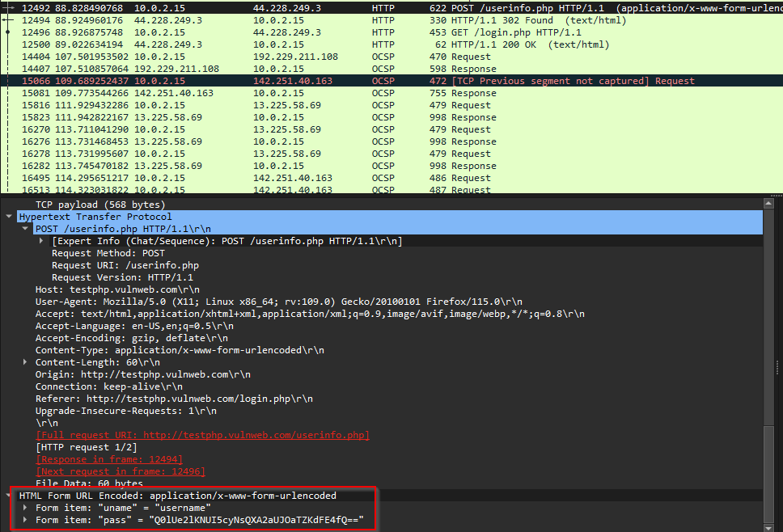Select OCSP request packet 14404
783x532 pixels.
coord(324,57)
